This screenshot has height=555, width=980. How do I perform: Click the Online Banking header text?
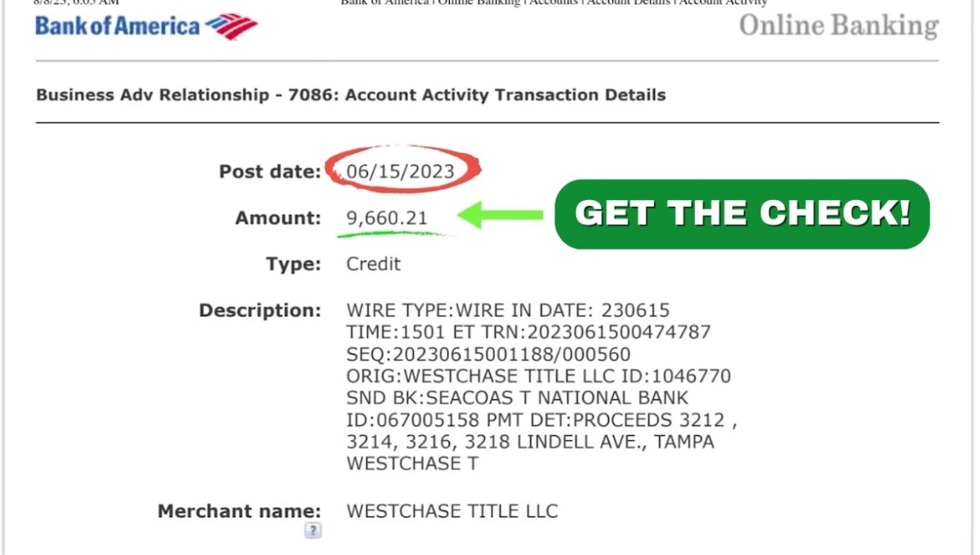(838, 26)
